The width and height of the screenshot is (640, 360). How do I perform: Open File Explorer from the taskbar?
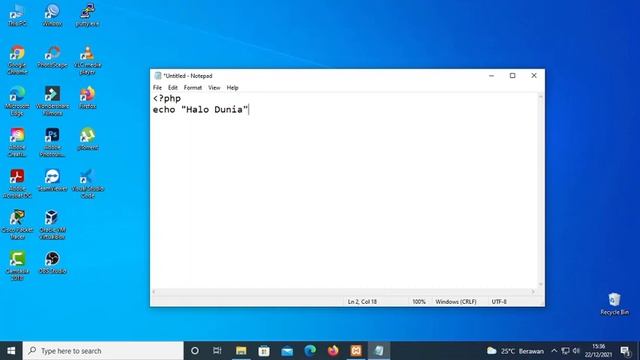coord(241,351)
